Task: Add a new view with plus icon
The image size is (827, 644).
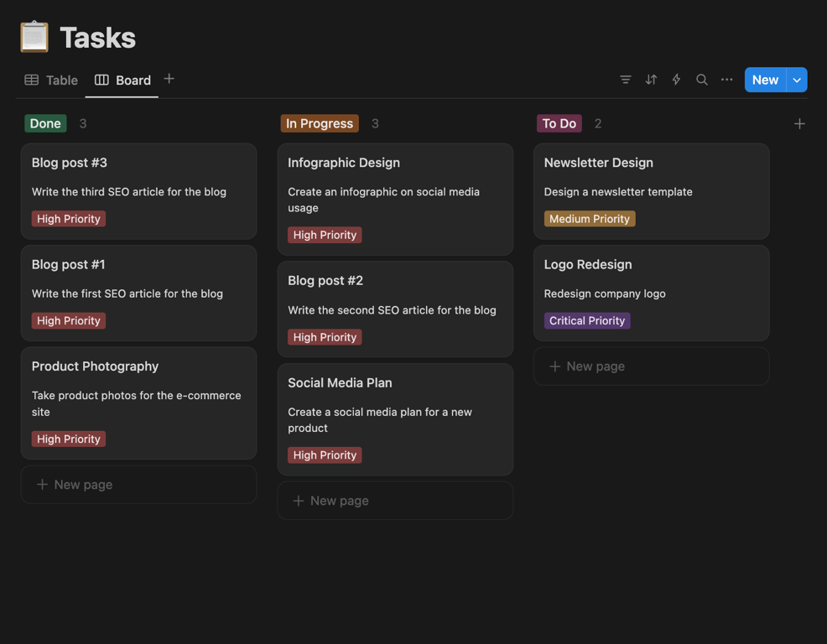Action: [169, 79]
